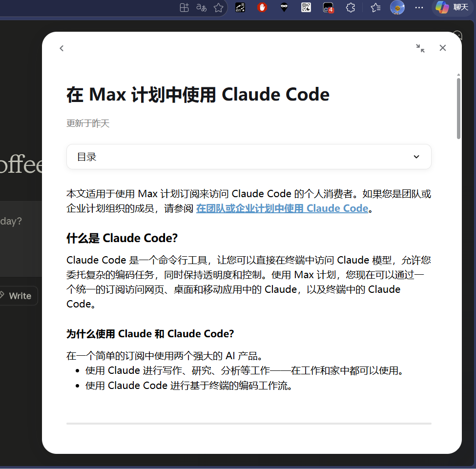This screenshot has width=476, height=469.
Task: Close the help article panel
Action: pyautogui.click(x=443, y=48)
